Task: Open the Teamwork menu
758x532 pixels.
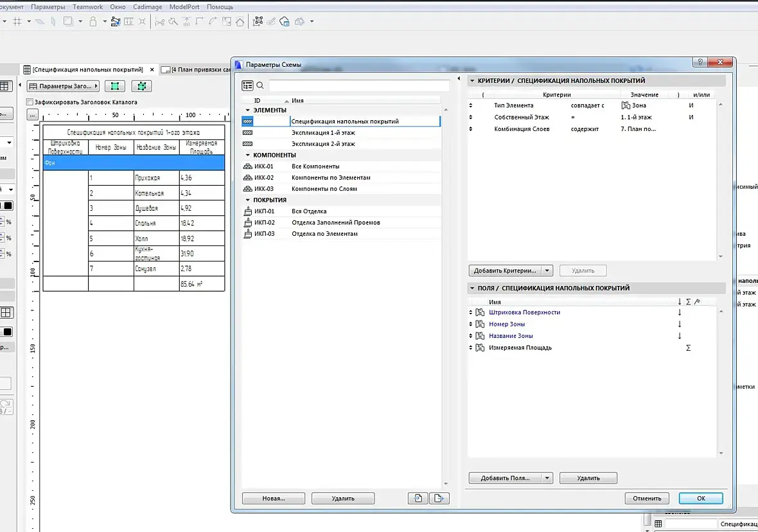Action: [87, 6]
